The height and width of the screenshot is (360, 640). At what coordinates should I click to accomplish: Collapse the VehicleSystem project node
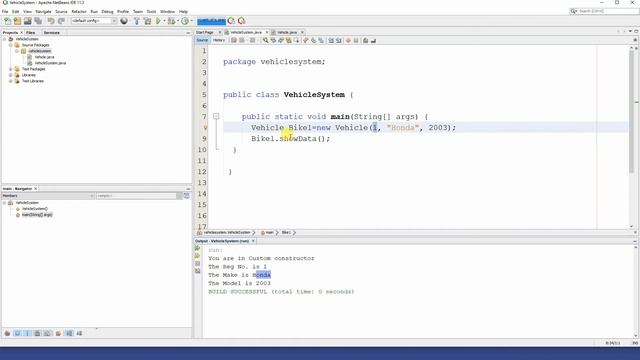[x=4, y=39]
